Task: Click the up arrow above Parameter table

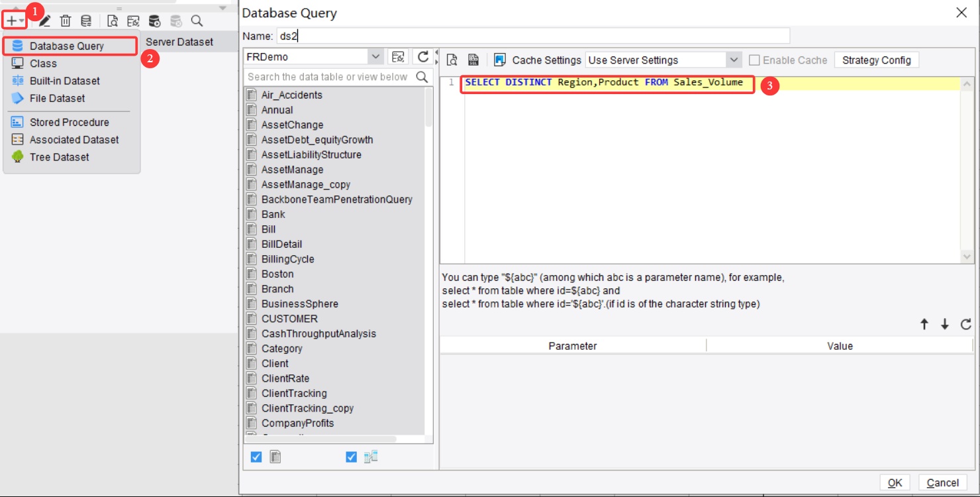Action: pyautogui.click(x=924, y=324)
